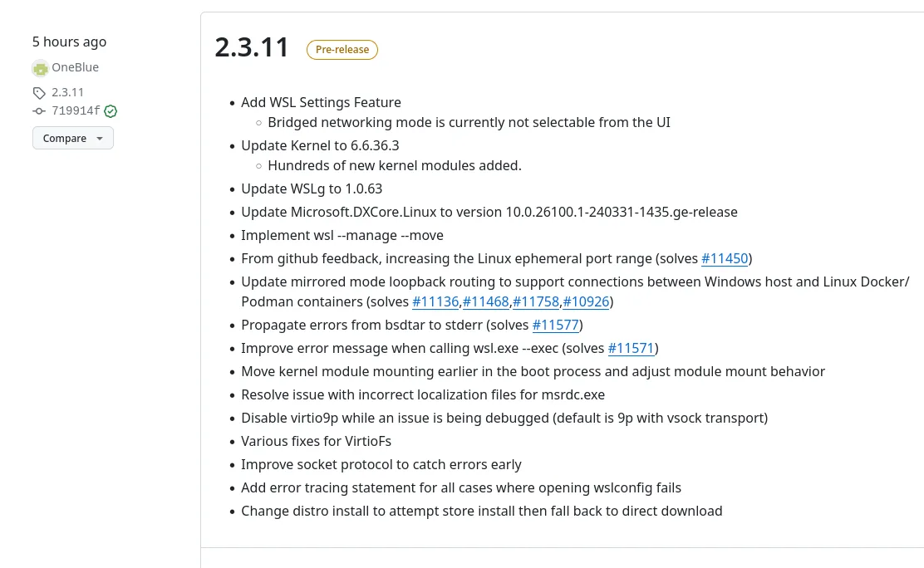Open issue link #11450
This screenshot has width=924, height=568.
tap(725, 258)
